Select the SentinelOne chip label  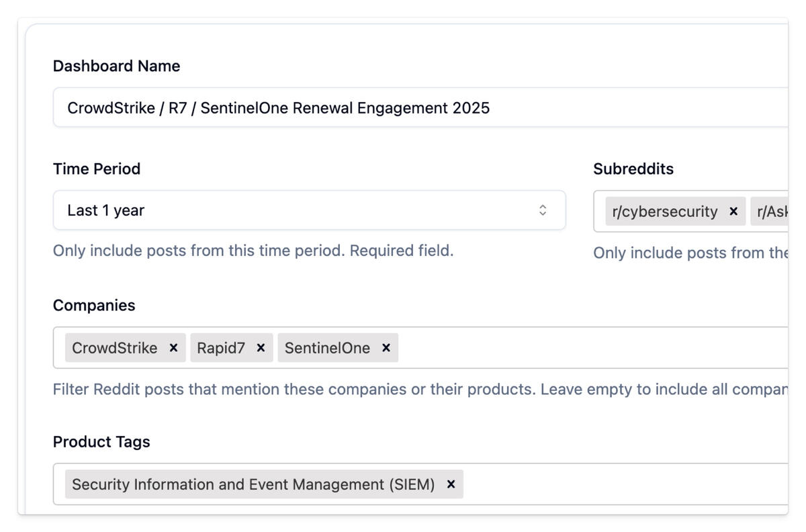[327, 348]
